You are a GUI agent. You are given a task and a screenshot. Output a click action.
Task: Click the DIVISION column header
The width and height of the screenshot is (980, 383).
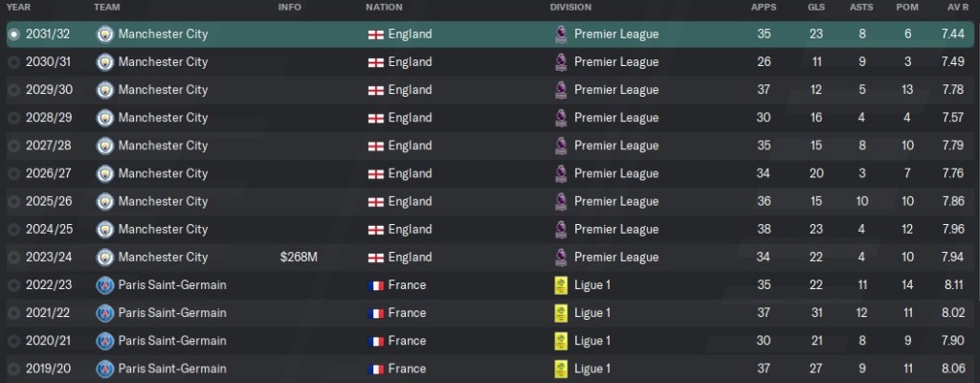point(571,8)
